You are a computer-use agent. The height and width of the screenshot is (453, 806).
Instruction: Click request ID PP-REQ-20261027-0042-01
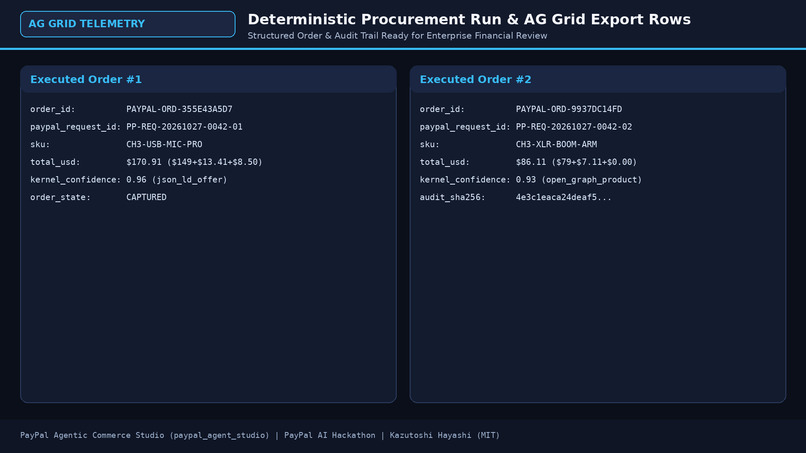185,126
